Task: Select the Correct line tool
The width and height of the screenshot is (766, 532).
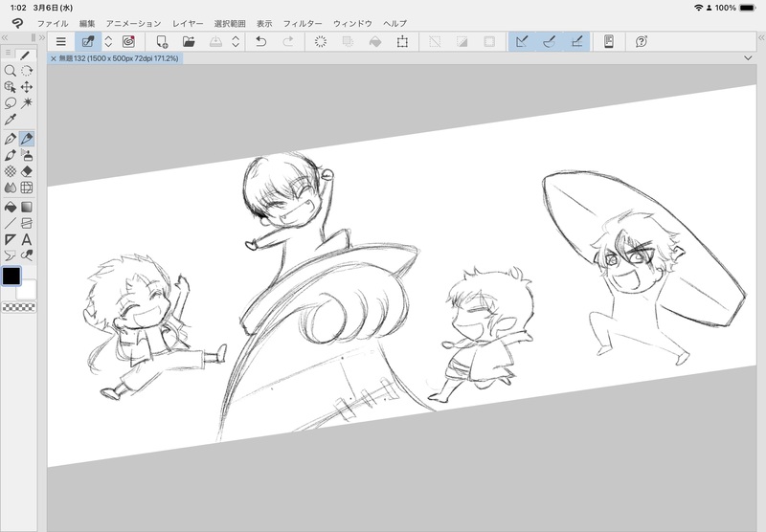Action: point(27,255)
